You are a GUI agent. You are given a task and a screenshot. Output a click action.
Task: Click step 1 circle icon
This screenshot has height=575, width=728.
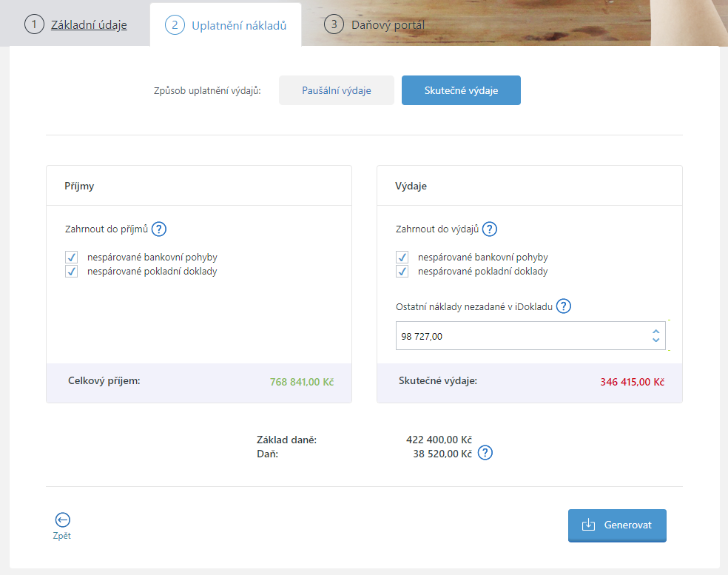[x=34, y=24]
